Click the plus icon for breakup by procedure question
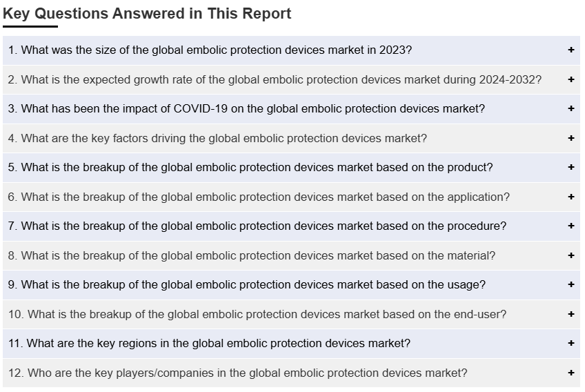The image size is (585, 392). coord(571,226)
